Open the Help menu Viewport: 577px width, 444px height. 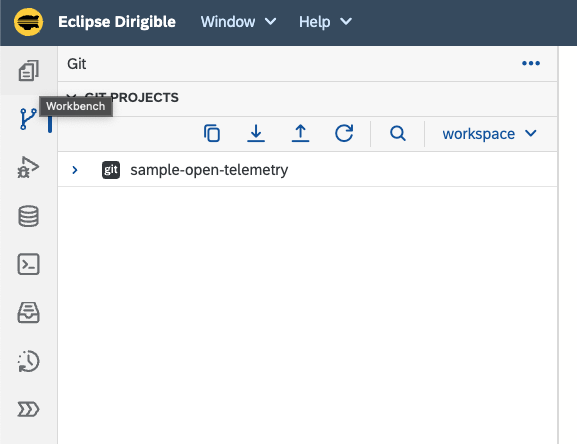tap(325, 22)
